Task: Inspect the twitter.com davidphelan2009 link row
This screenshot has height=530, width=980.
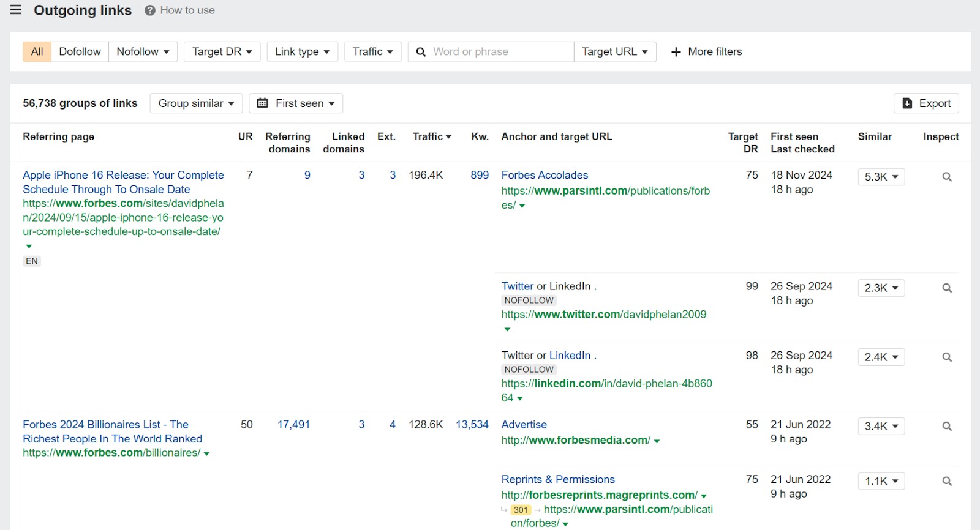Action: click(947, 288)
